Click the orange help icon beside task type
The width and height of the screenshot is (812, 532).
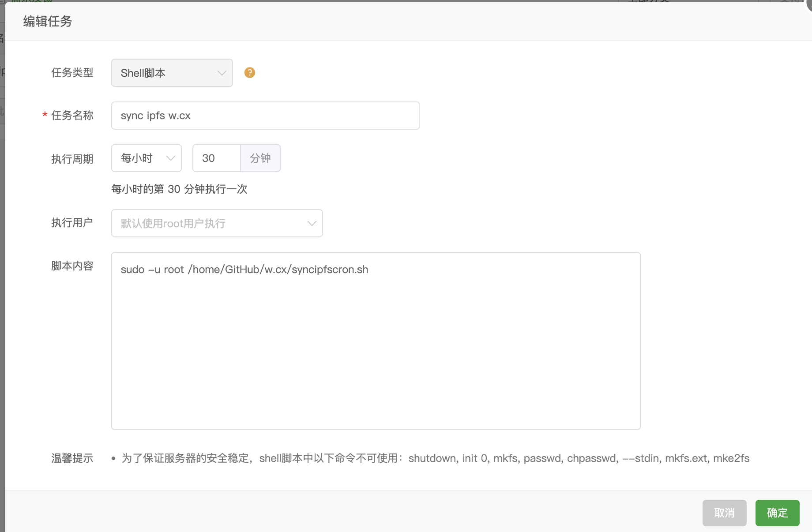[249, 72]
